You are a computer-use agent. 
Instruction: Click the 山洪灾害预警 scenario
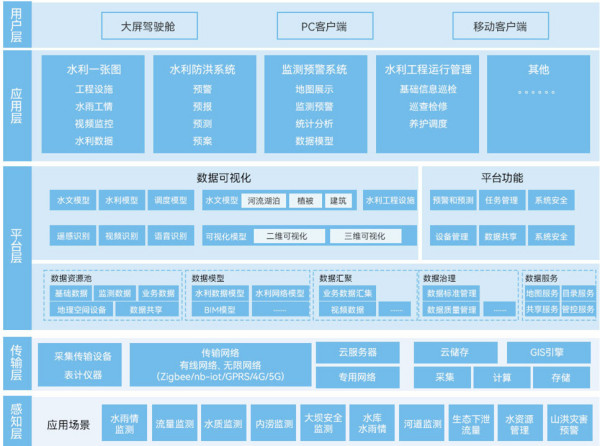(x=569, y=422)
